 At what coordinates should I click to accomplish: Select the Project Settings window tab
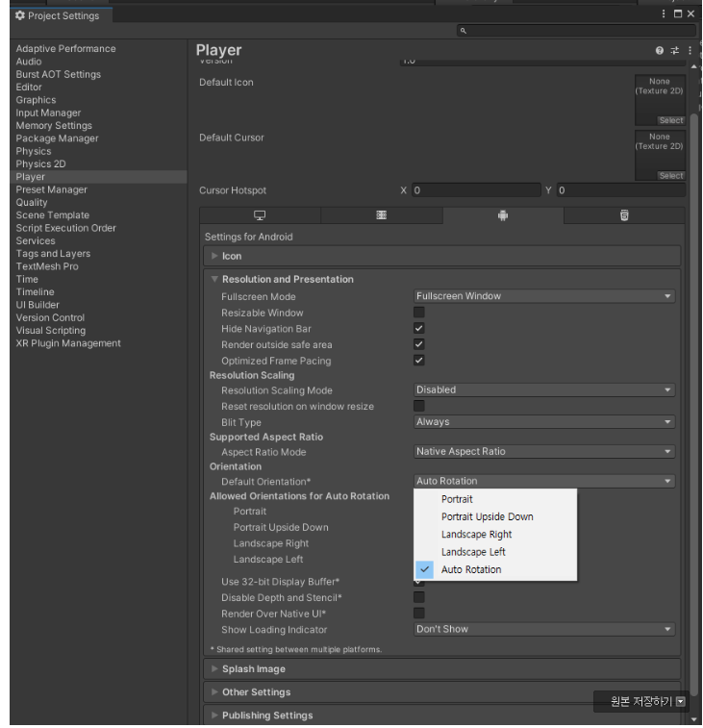62,15
